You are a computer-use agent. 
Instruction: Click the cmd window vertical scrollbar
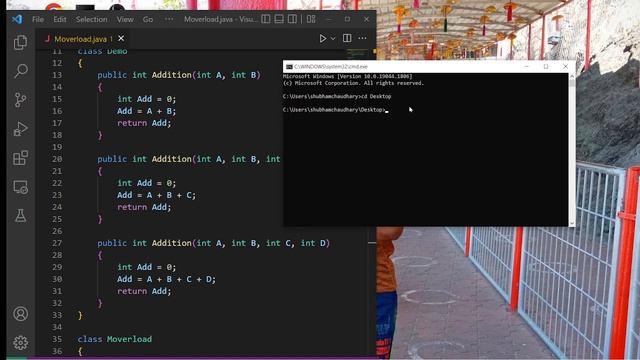pyautogui.click(x=571, y=149)
